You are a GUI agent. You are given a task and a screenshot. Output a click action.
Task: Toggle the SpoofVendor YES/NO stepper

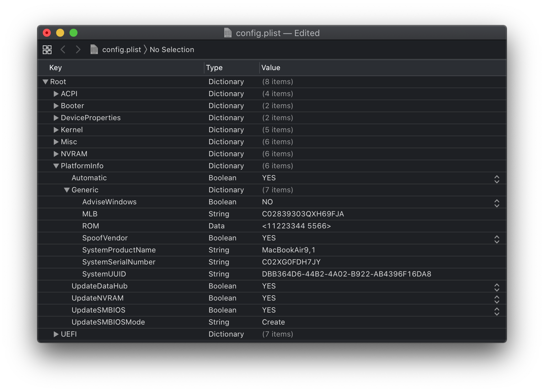(x=497, y=239)
